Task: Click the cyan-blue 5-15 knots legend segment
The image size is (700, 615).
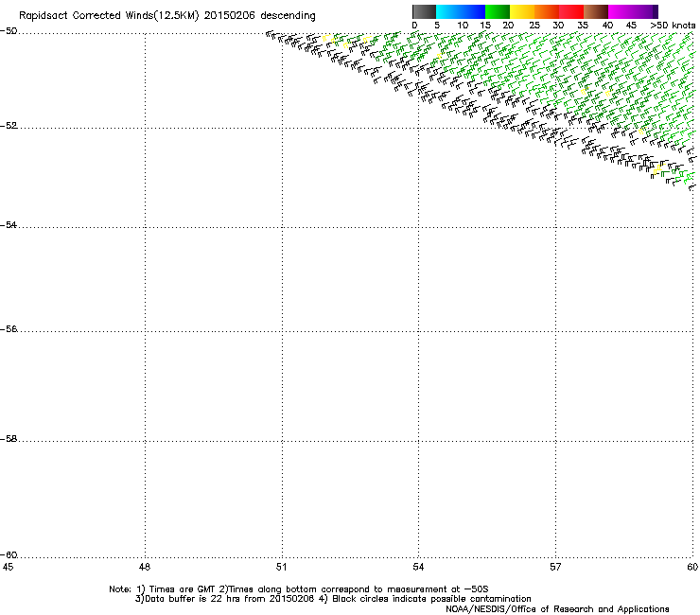Action: pos(461,11)
